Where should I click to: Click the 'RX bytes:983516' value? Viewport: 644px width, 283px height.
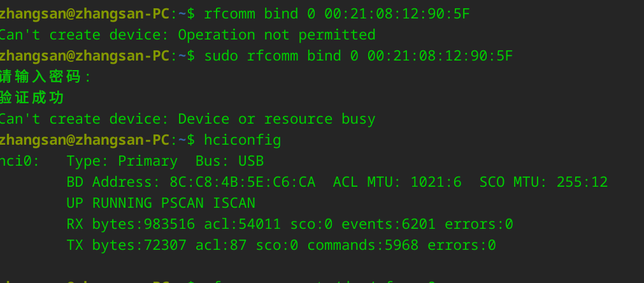click(131, 224)
